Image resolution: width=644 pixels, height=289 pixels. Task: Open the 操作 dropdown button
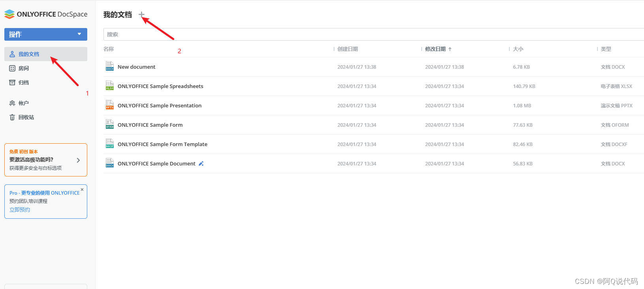pyautogui.click(x=46, y=34)
